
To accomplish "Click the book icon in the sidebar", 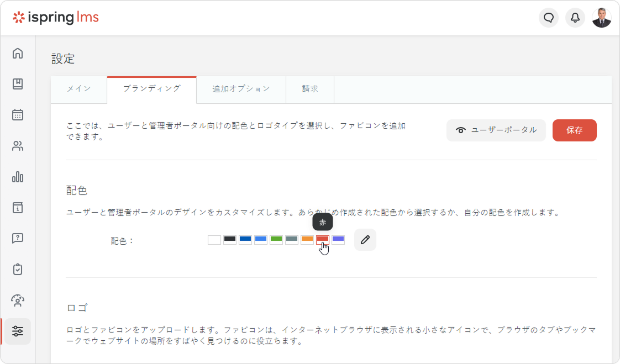I will [18, 84].
